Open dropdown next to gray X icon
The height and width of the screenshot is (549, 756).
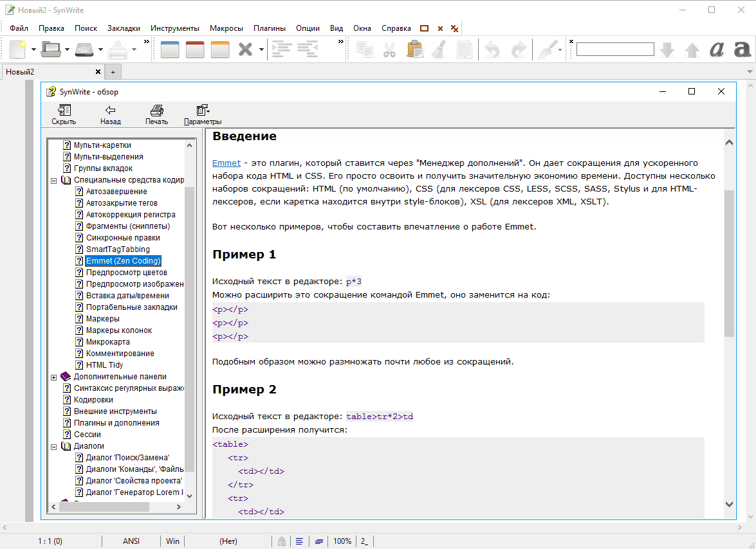pos(261,49)
